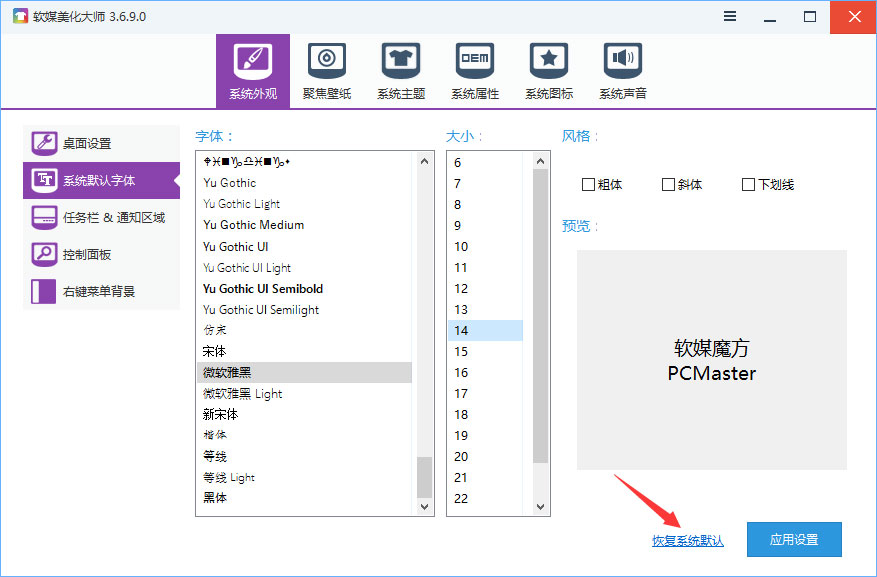Open the 系统外观 section
Screen dimensions: 877x577
252,70
